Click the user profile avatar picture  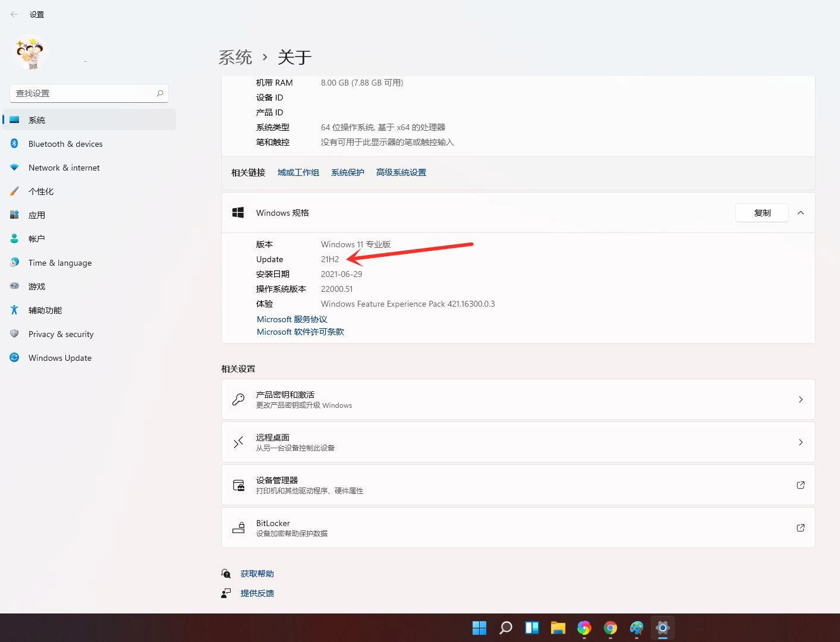(30, 53)
